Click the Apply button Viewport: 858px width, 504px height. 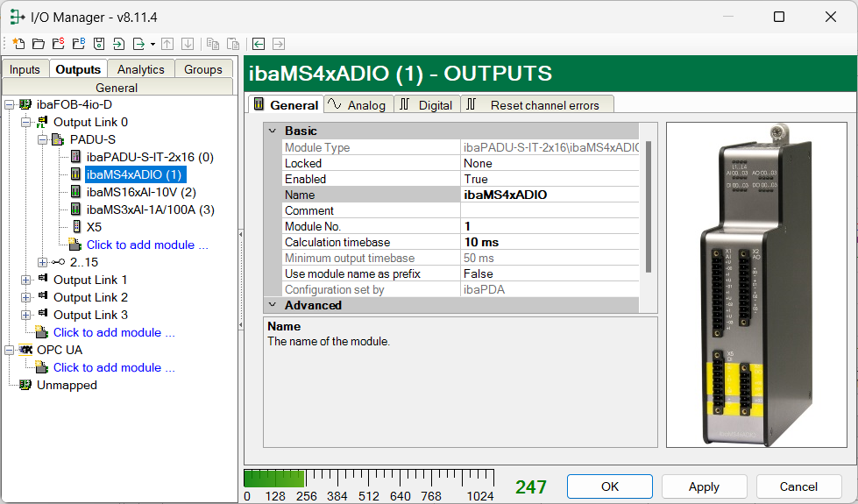click(704, 486)
